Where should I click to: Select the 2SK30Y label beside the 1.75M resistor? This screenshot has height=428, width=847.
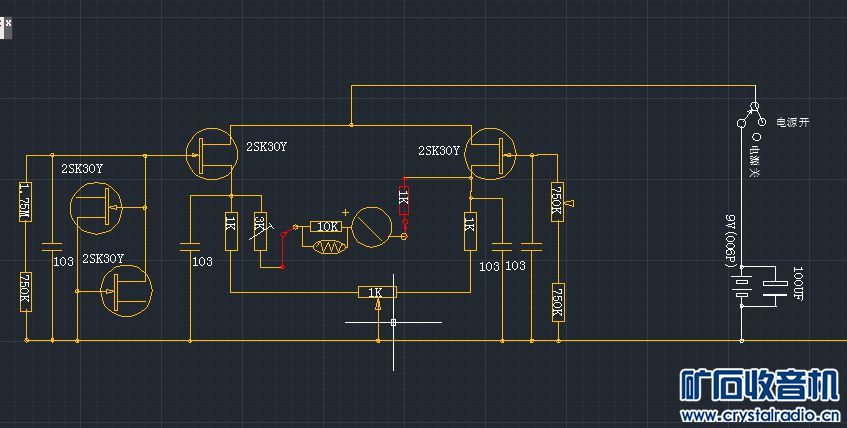click(82, 169)
